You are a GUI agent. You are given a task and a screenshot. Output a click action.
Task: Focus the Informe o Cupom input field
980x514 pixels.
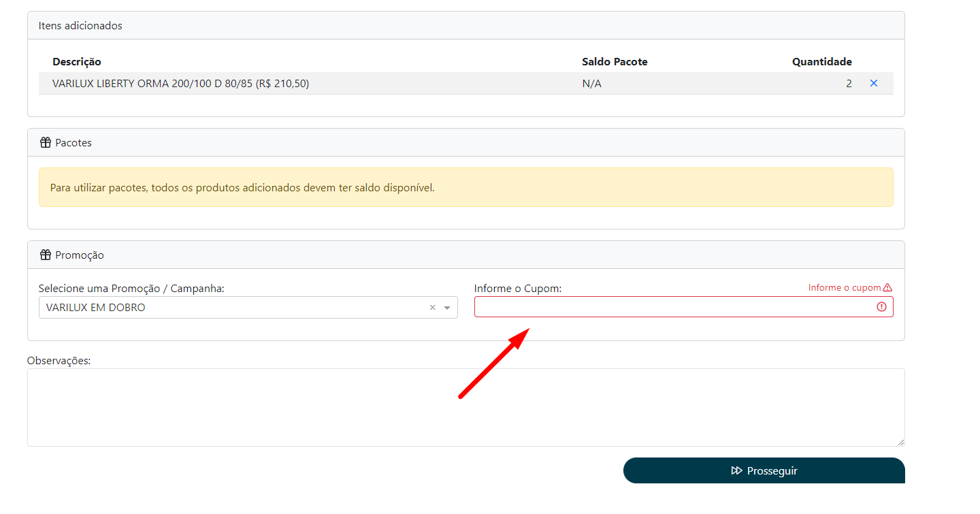click(684, 307)
